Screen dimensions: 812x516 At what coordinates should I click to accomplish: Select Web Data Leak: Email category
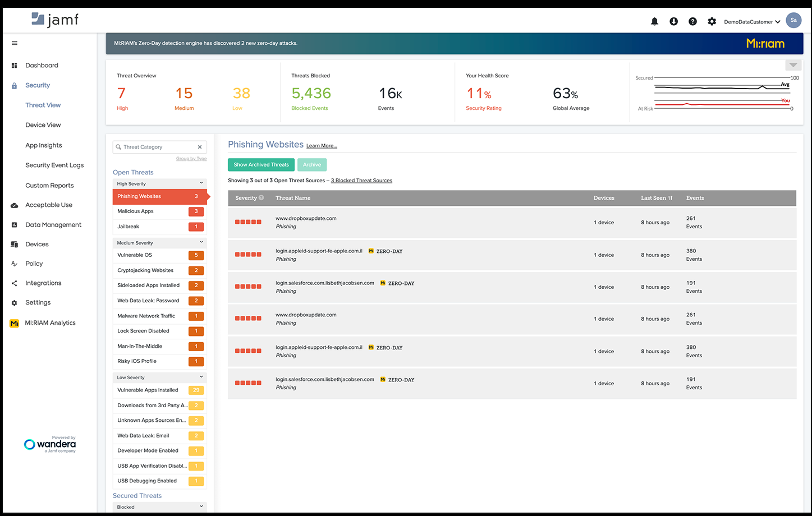pyautogui.click(x=159, y=436)
